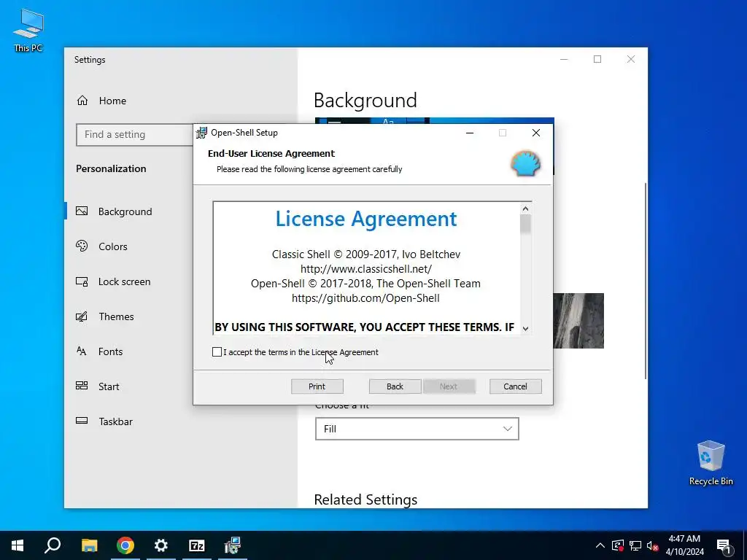Click the Open-Shell shell logo icon

(525, 163)
